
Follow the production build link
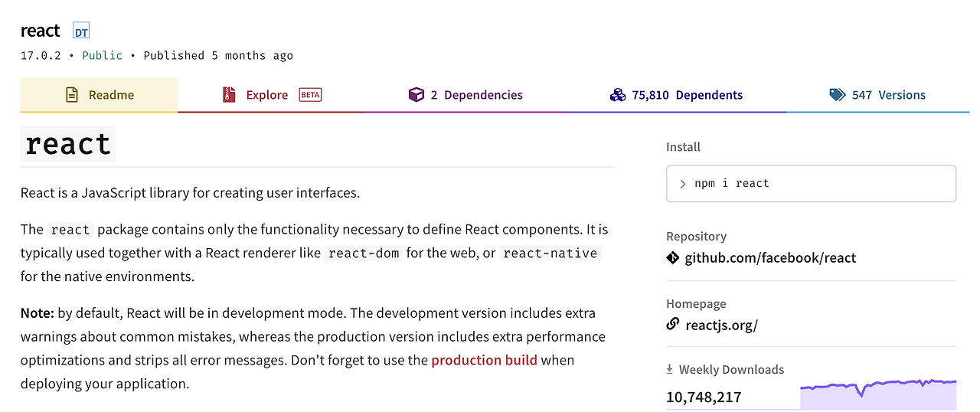[x=484, y=360]
